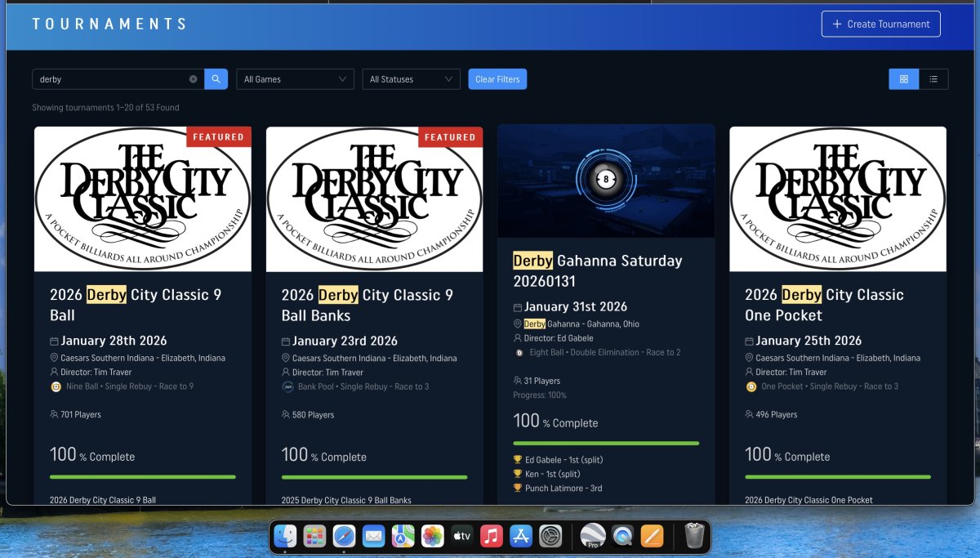Click the Derby Gahanna green progress bar
The height and width of the screenshot is (558, 980).
click(x=606, y=443)
